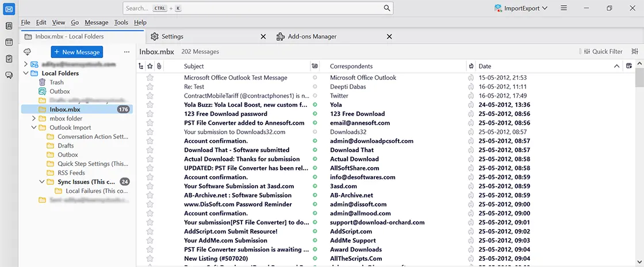Image resolution: width=644 pixels, height=267 pixels.
Task: Open the column picker icon
Action: pos(629,66)
